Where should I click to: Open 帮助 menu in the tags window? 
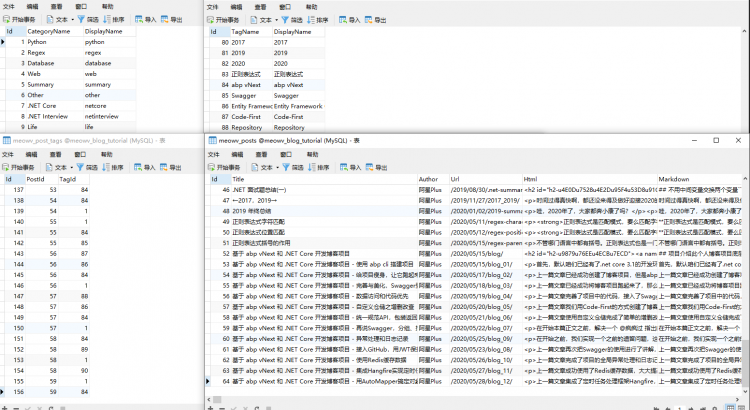click(x=313, y=6)
